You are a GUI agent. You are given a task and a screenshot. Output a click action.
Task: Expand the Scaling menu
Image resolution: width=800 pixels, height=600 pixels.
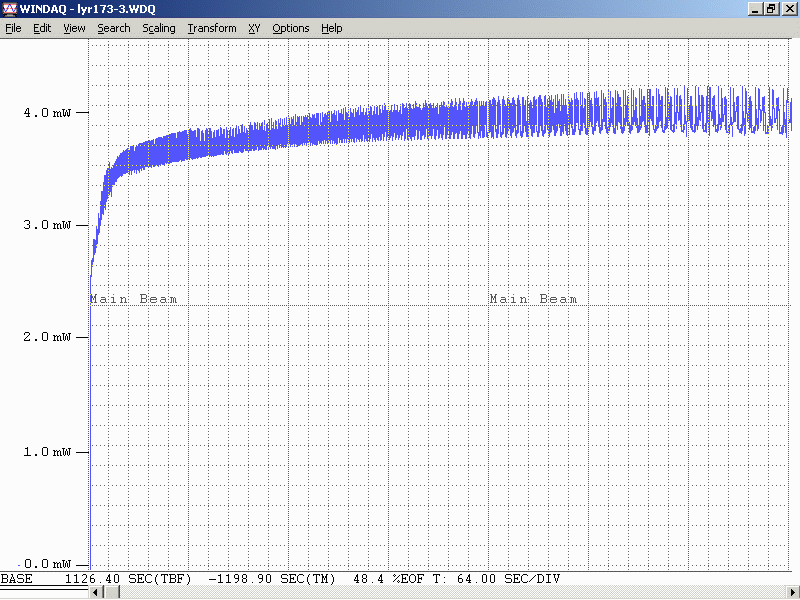coord(158,28)
